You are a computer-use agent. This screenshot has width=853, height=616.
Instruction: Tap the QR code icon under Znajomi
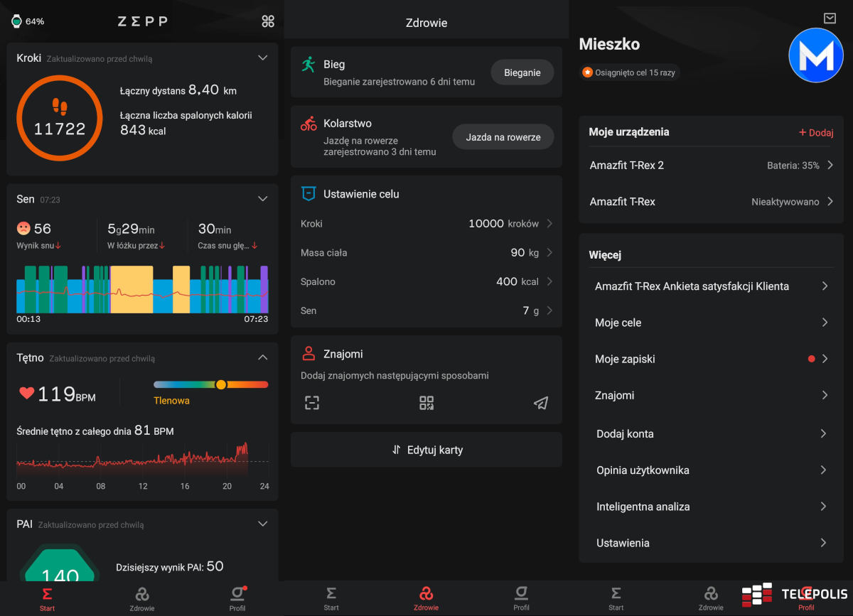(x=426, y=404)
